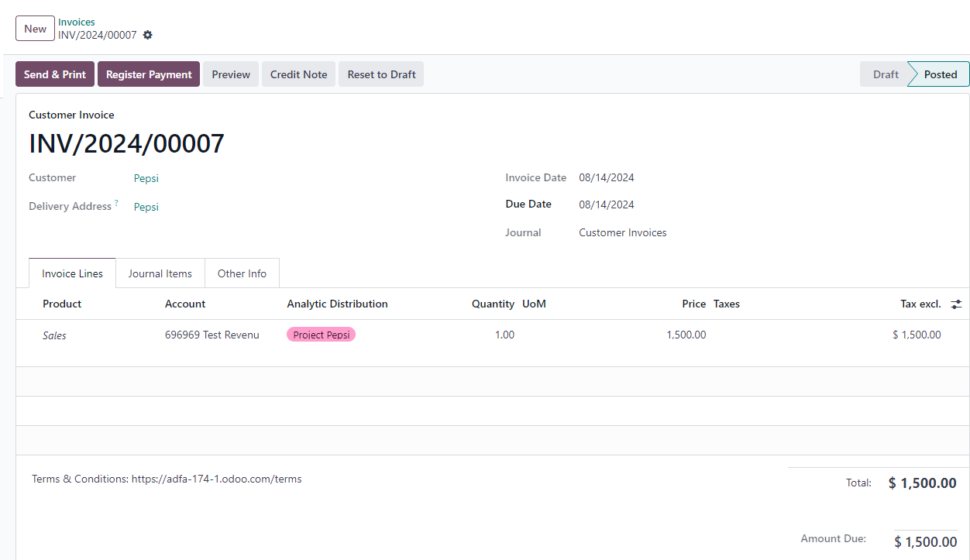The height and width of the screenshot is (560, 970).
Task: Click the Taxes column header
Action: 727,304
